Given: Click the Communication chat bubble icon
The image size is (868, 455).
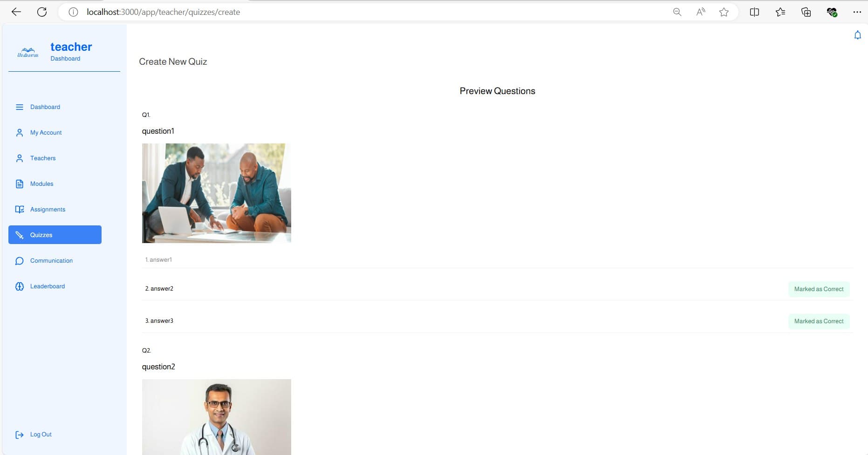Looking at the screenshot, I should [20, 261].
